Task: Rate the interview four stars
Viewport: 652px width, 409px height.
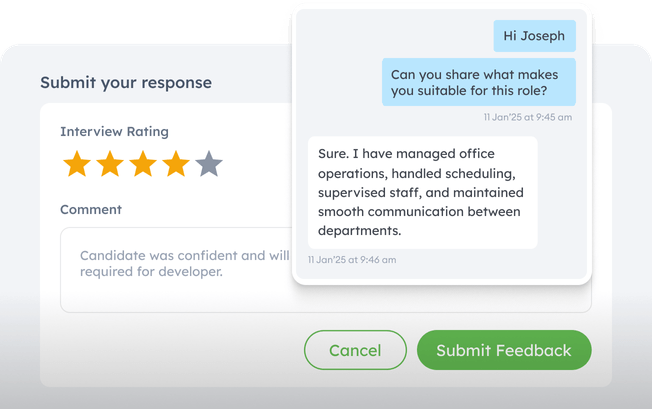Action: 176,164
